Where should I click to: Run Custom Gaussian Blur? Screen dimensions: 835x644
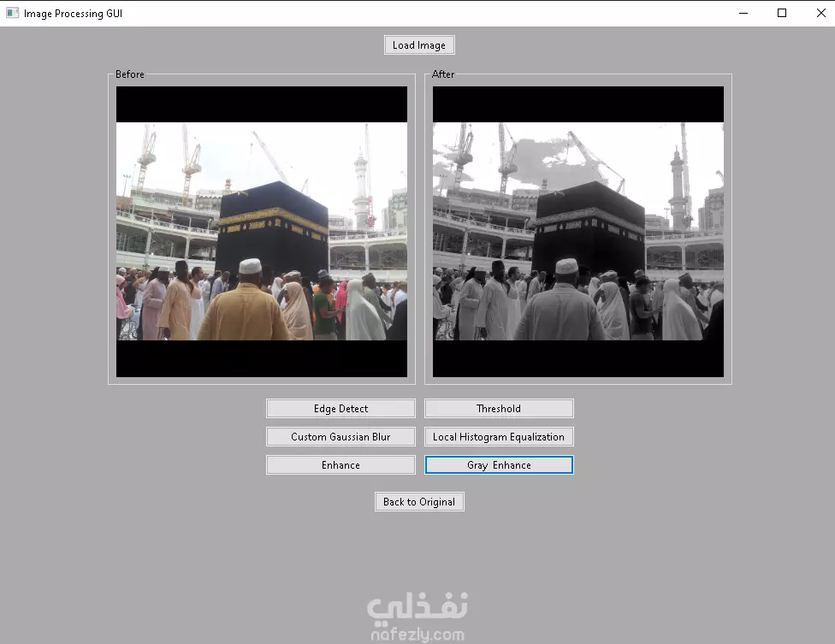pyautogui.click(x=341, y=436)
